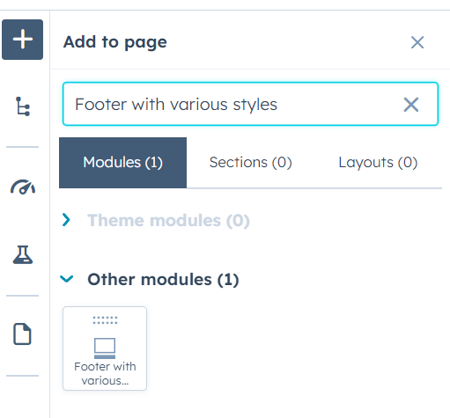Click the plus Add icon in sidebar
450x418 pixels.
(x=22, y=39)
